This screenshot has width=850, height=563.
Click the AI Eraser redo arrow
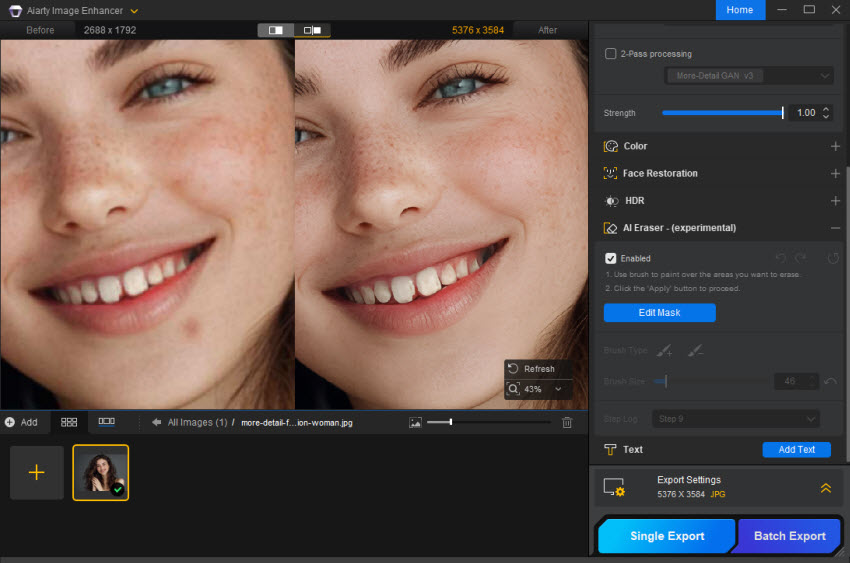pyautogui.click(x=801, y=258)
